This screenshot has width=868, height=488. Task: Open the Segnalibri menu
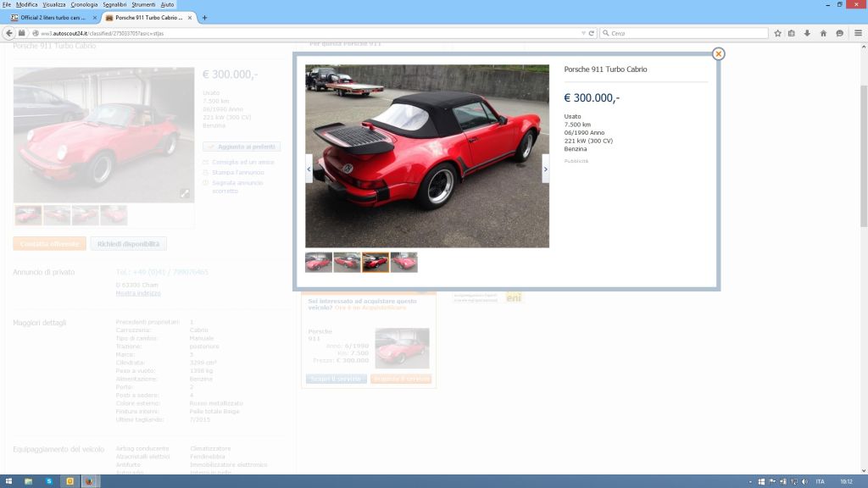pyautogui.click(x=114, y=4)
